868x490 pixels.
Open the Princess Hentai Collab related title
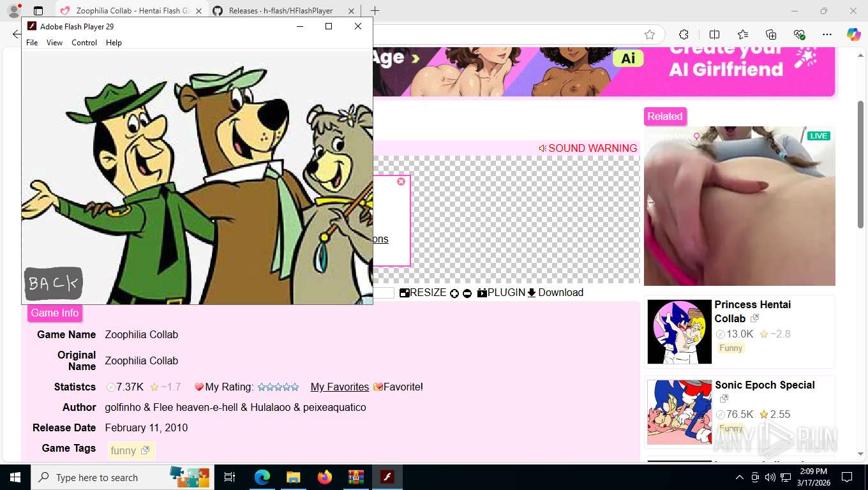[752, 311]
